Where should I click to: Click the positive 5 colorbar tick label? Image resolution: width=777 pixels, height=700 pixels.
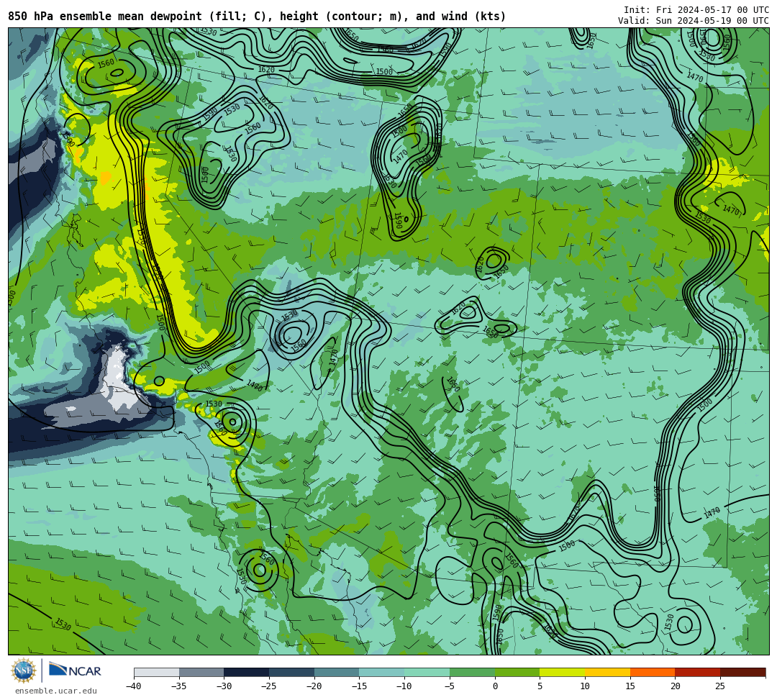pos(540,686)
